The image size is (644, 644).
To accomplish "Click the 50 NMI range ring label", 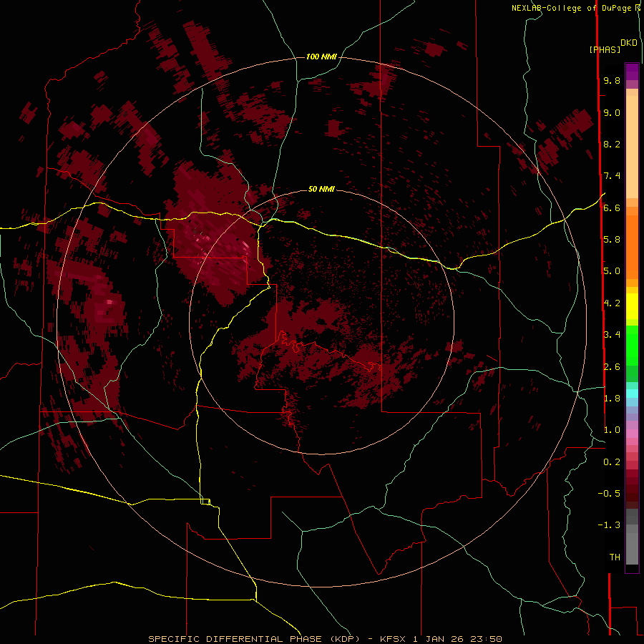I will (321, 189).
